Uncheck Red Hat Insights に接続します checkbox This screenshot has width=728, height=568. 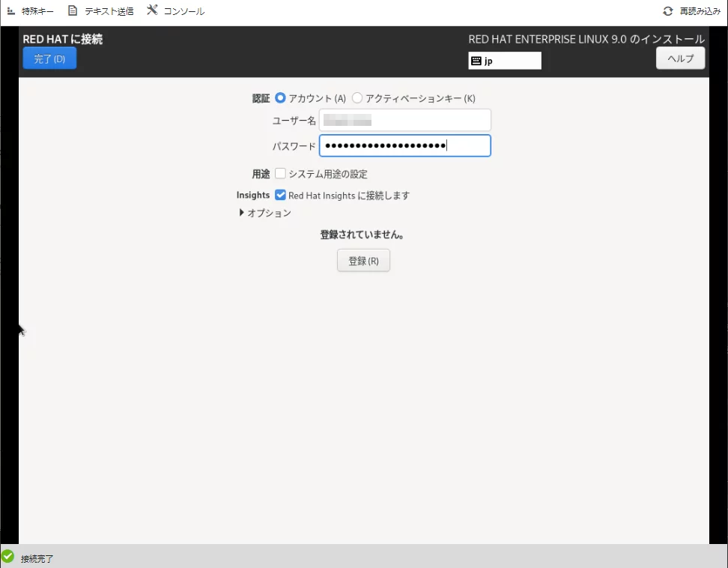281,195
